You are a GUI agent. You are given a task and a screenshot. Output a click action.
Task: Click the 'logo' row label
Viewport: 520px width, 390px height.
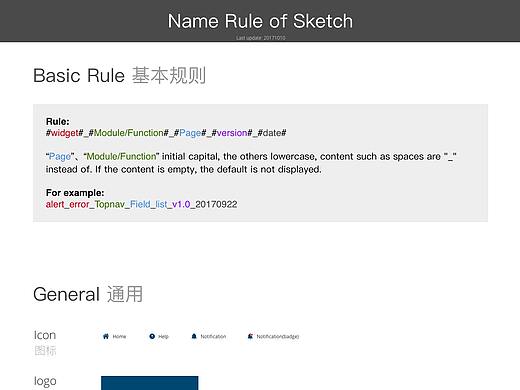pos(45,381)
